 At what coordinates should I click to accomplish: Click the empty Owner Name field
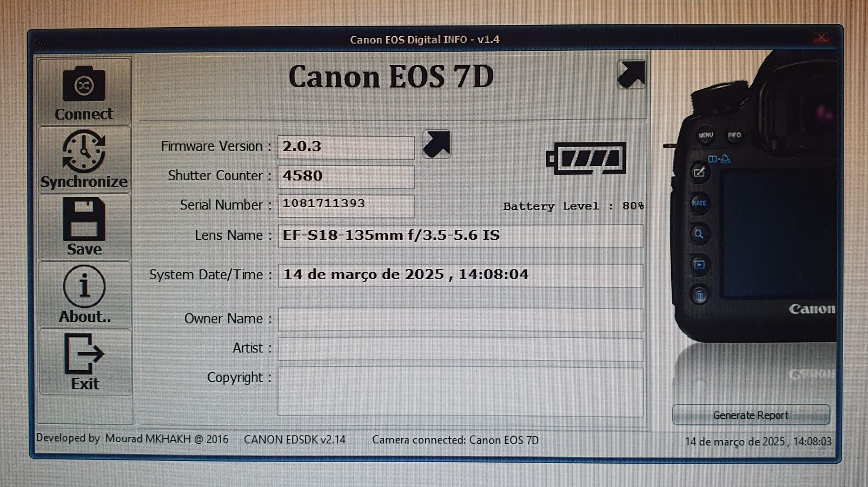(x=461, y=320)
